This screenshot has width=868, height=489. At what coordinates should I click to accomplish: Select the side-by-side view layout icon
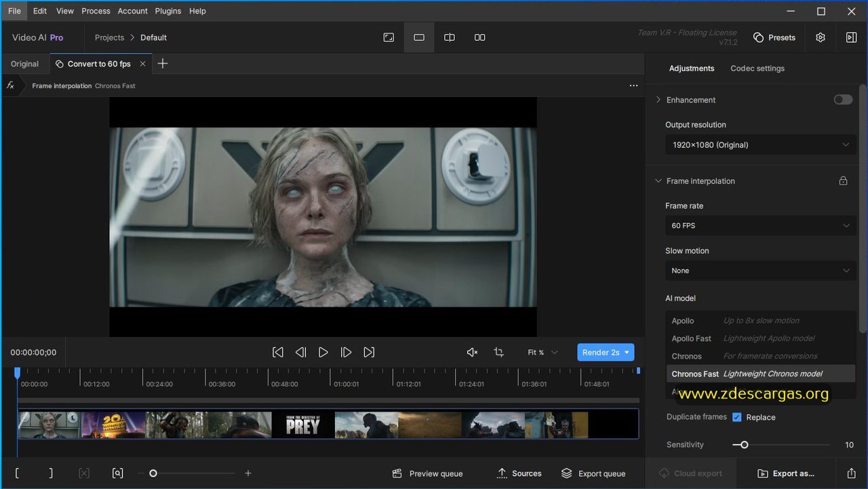pos(479,37)
